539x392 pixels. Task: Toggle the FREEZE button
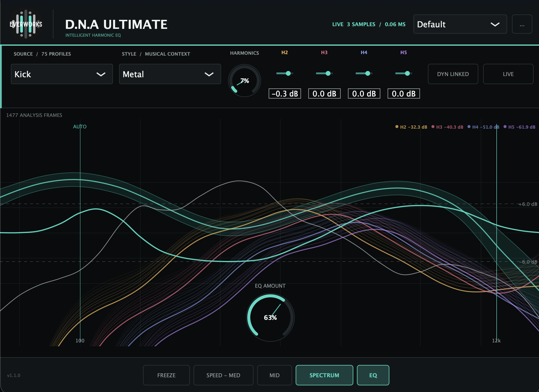[166, 375]
